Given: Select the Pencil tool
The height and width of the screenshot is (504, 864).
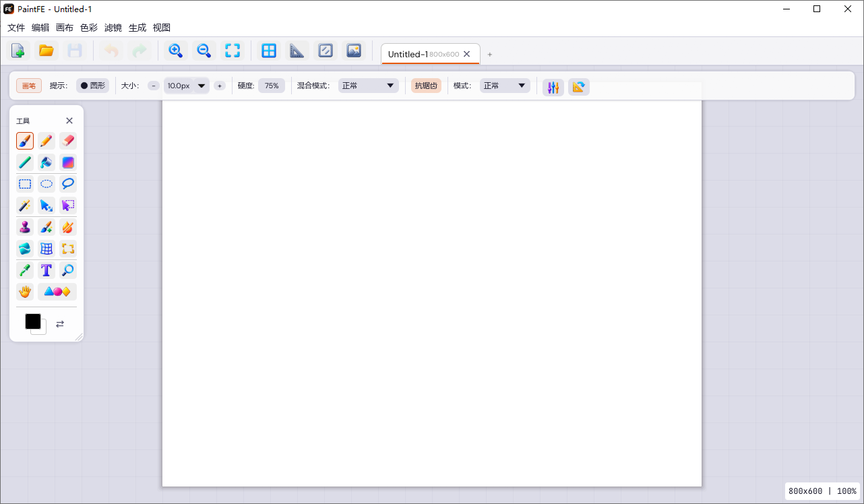Looking at the screenshot, I should [47, 141].
